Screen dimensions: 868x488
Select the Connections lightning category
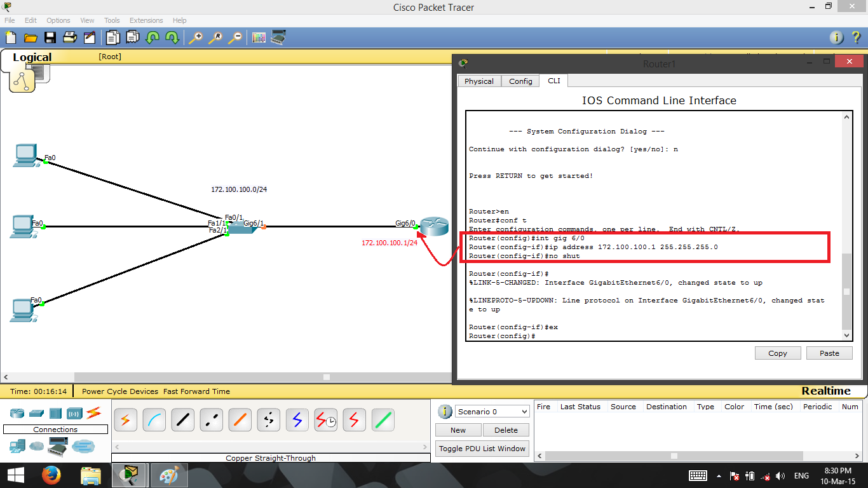click(x=94, y=413)
